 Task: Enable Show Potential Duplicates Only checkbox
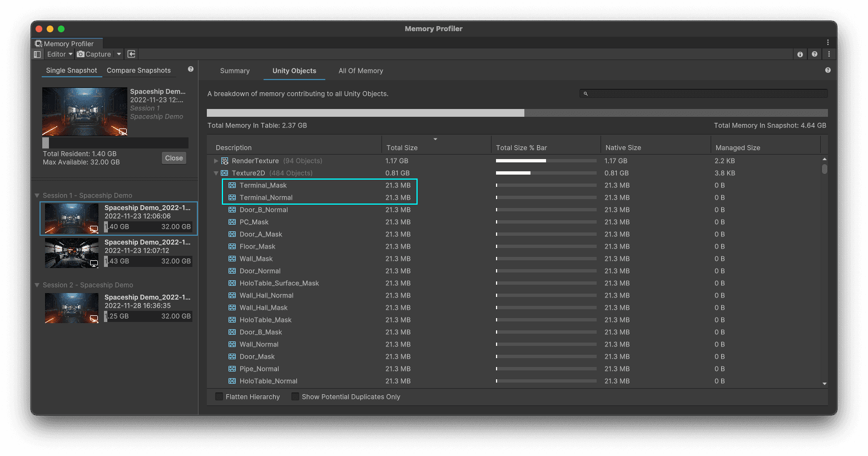tap(295, 396)
